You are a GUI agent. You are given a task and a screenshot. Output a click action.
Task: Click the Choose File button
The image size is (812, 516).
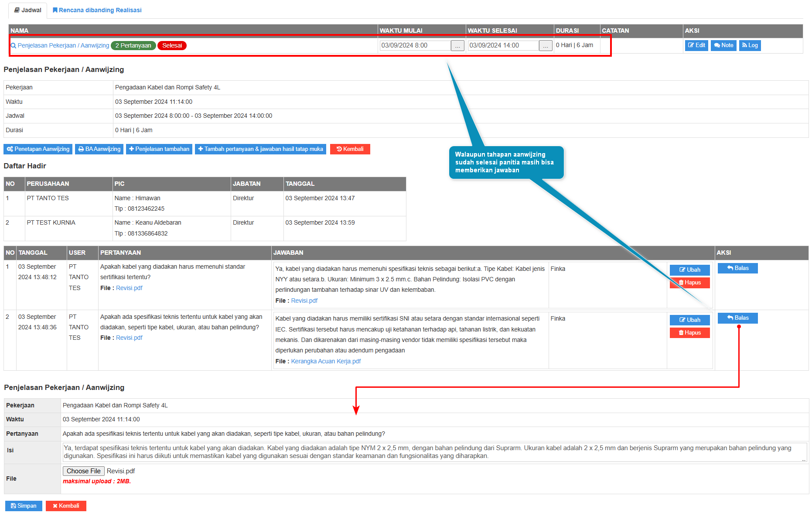[x=84, y=471]
